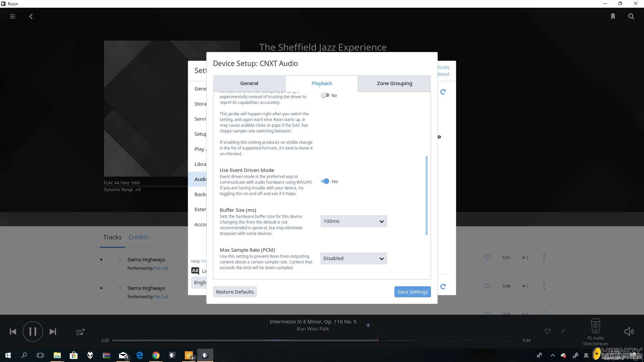
Task: Open the volume speaker icon
Action: [629, 331]
